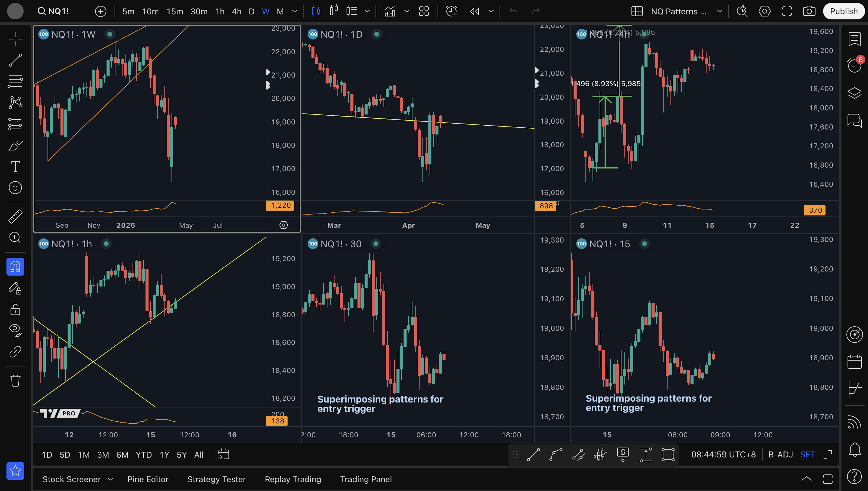The image size is (868, 491).
Task: Open the Fibonacci retracement tool
Action: [15, 81]
